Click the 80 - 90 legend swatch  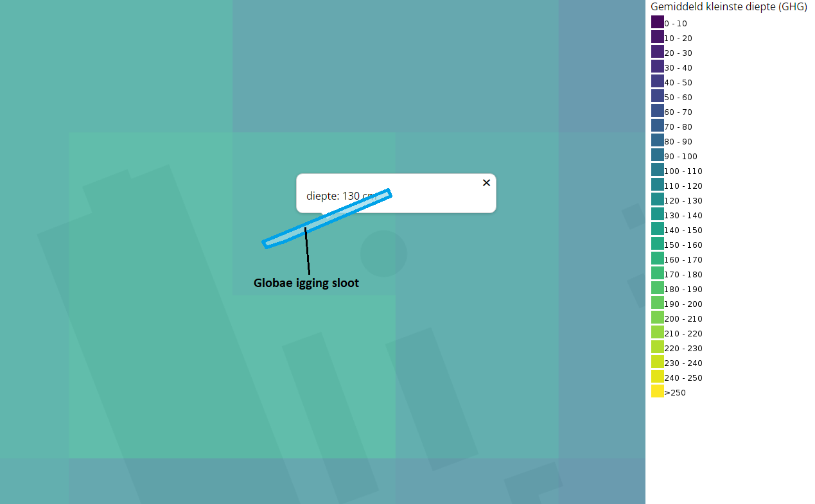(658, 140)
